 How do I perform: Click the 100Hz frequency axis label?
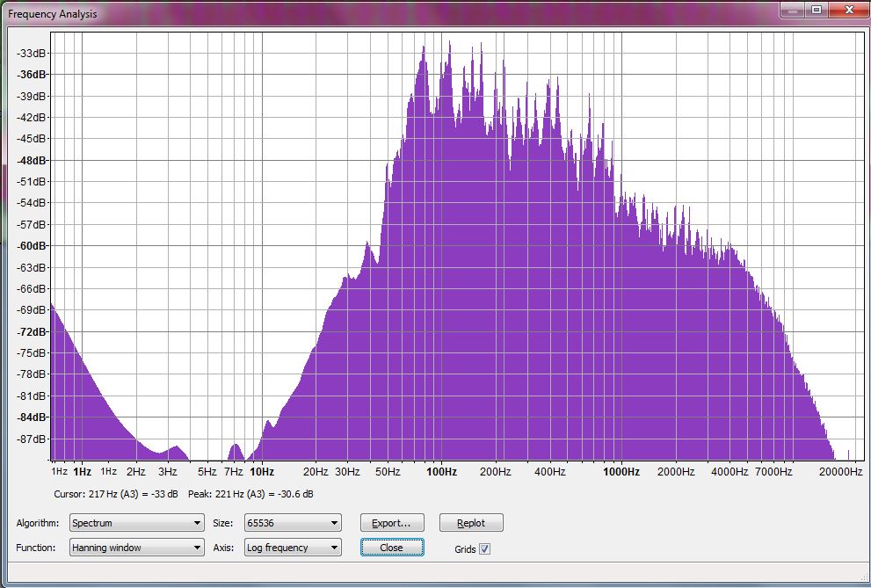(x=441, y=472)
